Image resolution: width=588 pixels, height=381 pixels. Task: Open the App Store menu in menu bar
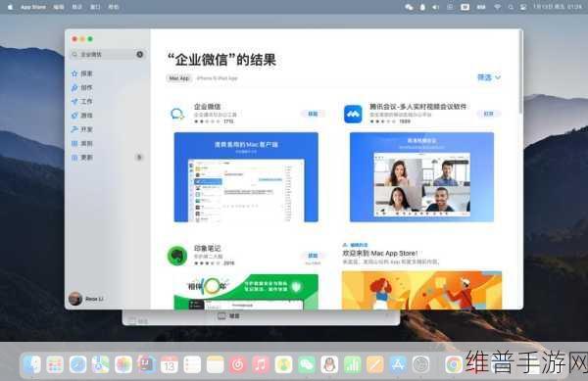(33, 7)
